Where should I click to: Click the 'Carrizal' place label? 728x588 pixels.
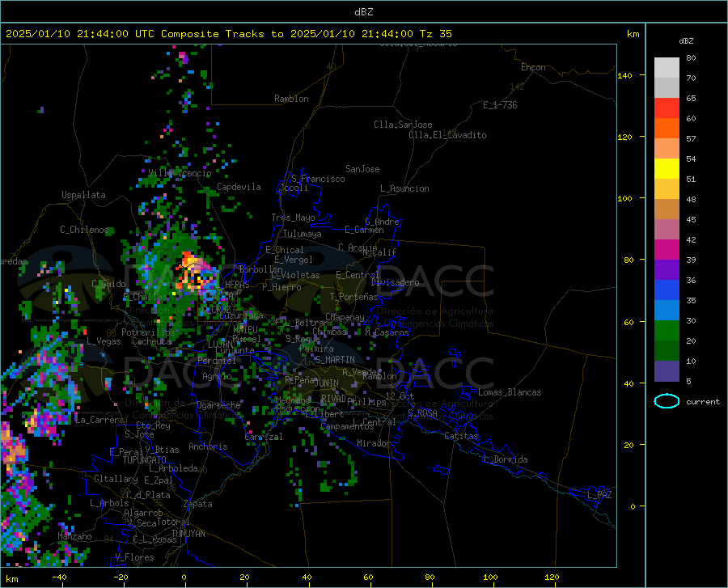click(x=263, y=437)
